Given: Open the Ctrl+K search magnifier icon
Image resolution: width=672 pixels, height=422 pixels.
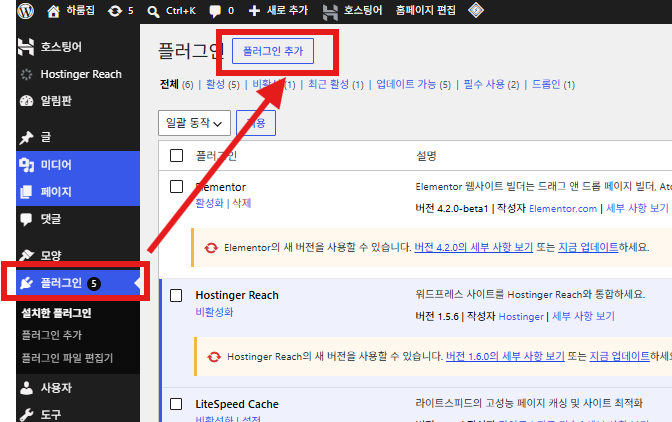Looking at the screenshot, I should click(153, 11).
